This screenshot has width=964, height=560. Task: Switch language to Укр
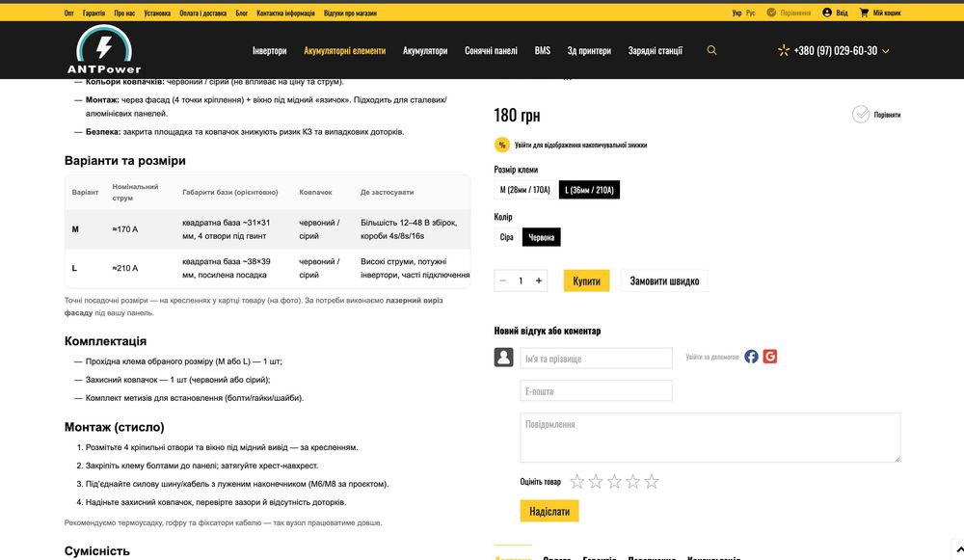coord(736,13)
